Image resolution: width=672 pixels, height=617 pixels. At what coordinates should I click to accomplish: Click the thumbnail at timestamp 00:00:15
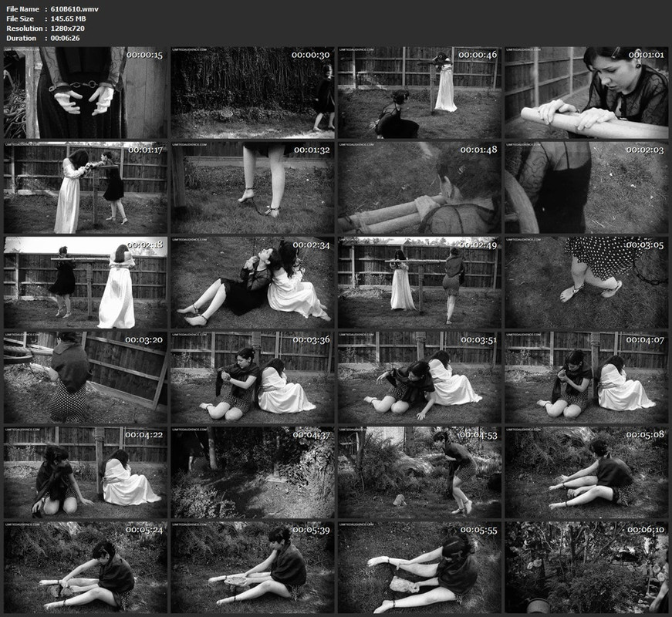point(86,93)
